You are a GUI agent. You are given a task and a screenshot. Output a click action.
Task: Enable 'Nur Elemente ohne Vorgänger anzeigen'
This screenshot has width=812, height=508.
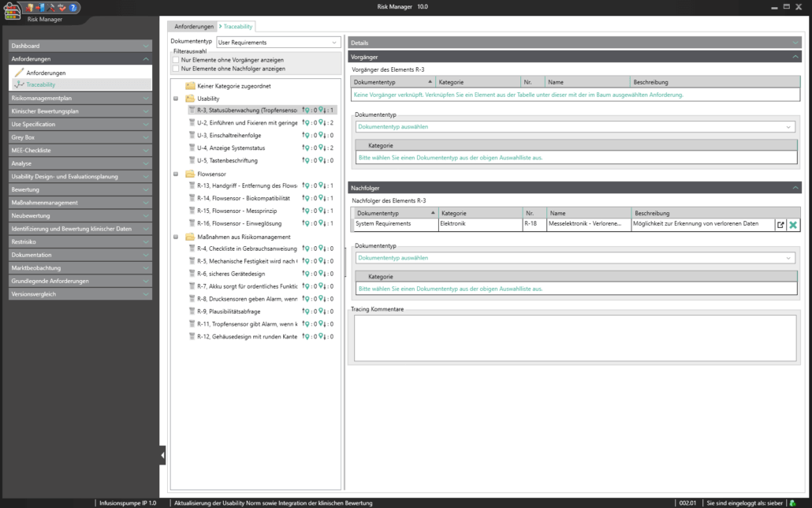point(176,60)
